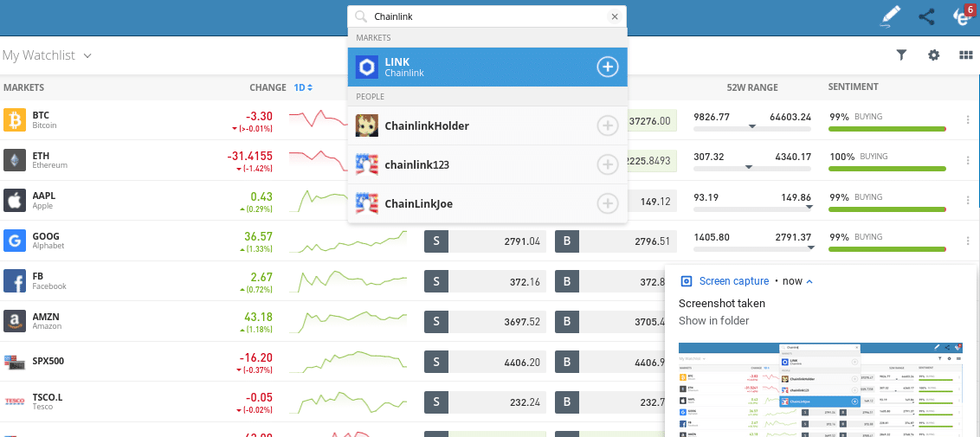
Task: Click the Alphabet Google logo icon
Action: pos(15,241)
